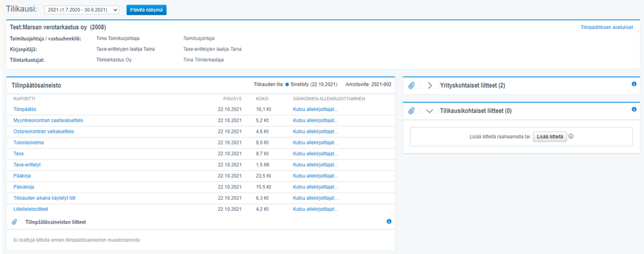Click the SÄHKÖINEN ALLEKIRJOITTAMINEN column header
This screenshot has width=644, height=254.
(329, 99)
